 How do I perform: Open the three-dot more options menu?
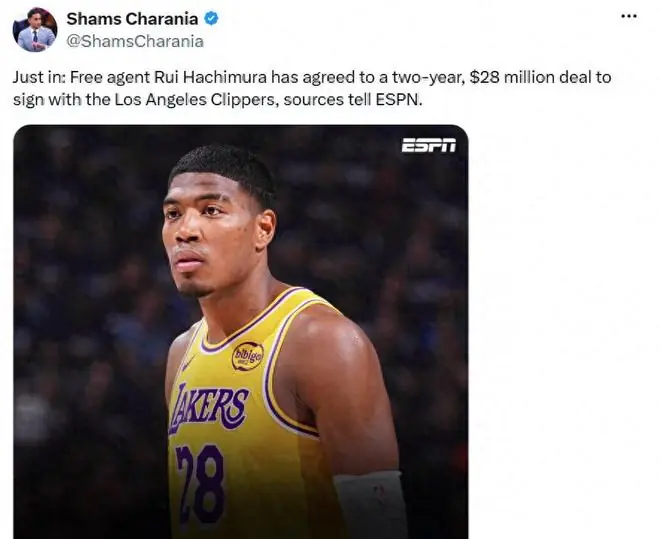coord(629,16)
